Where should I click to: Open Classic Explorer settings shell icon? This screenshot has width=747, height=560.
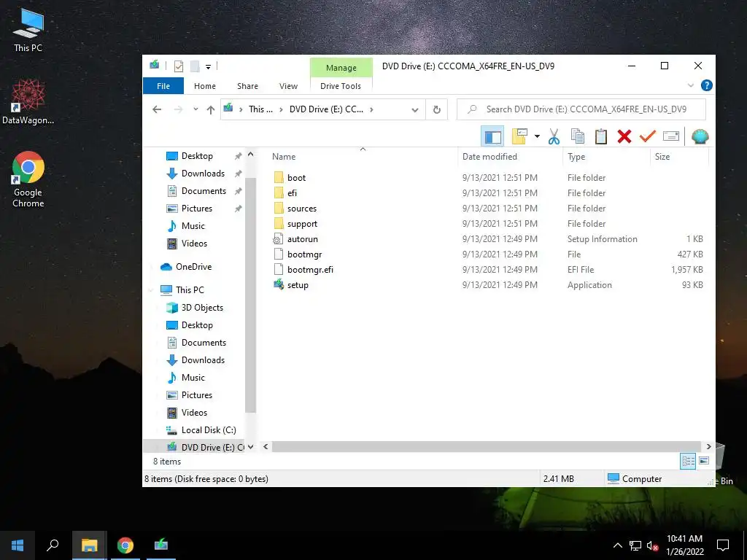[x=700, y=136]
